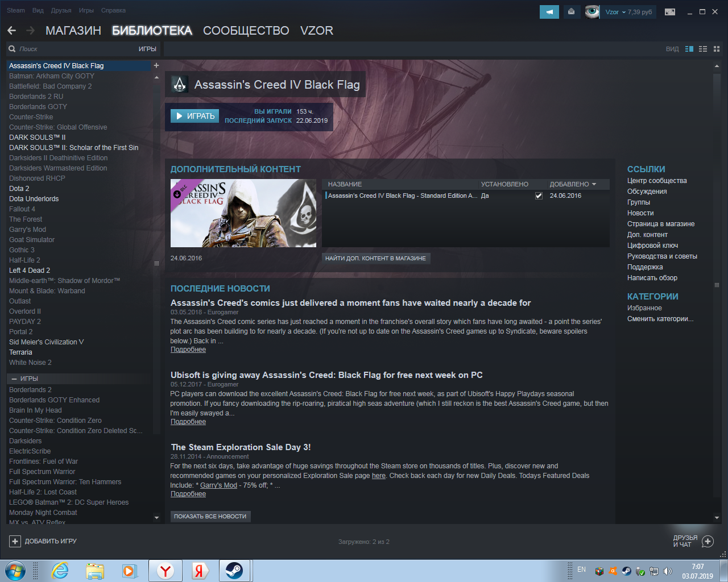Click Написать обзор link
The width and height of the screenshot is (728, 582).
point(652,278)
